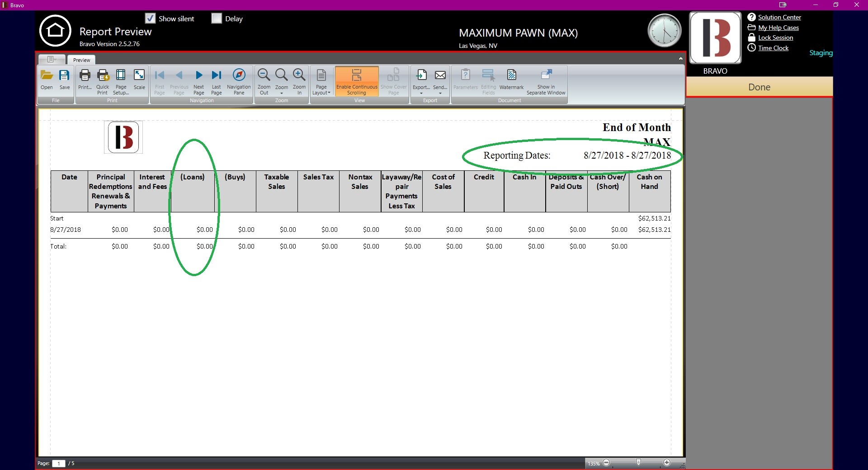Click the page number input field
The height and width of the screenshot is (470, 868).
coord(59,463)
